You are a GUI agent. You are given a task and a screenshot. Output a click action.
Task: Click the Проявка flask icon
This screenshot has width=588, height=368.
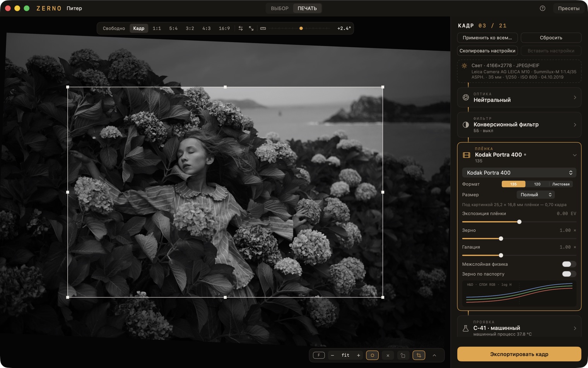(466, 328)
